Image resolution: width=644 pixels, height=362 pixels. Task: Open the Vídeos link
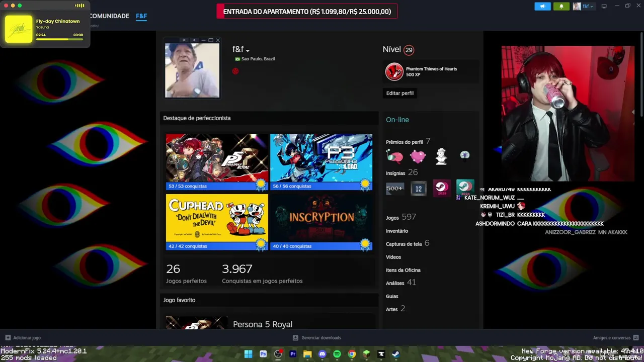click(x=393, y=257)
